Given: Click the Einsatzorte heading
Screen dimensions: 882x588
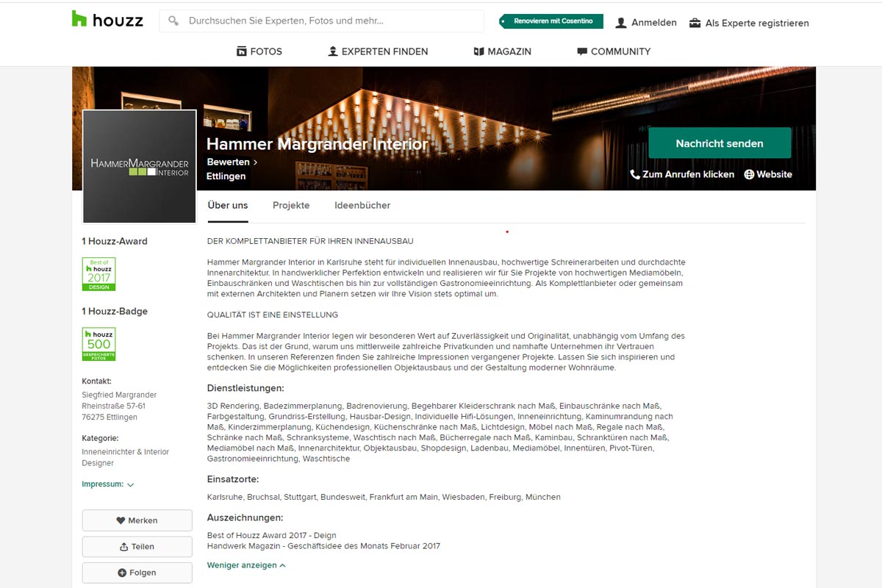Looking at the screenshot, I should (x=233, y=479).
